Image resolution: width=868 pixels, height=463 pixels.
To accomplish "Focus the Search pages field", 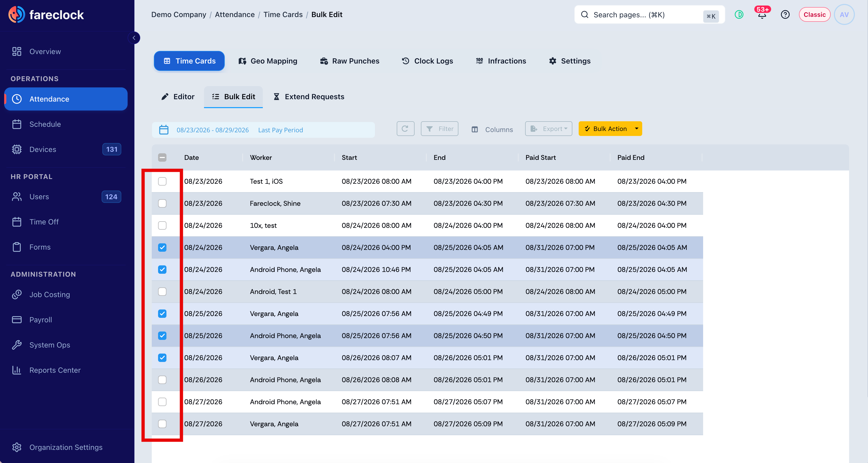I will [649, 15].
